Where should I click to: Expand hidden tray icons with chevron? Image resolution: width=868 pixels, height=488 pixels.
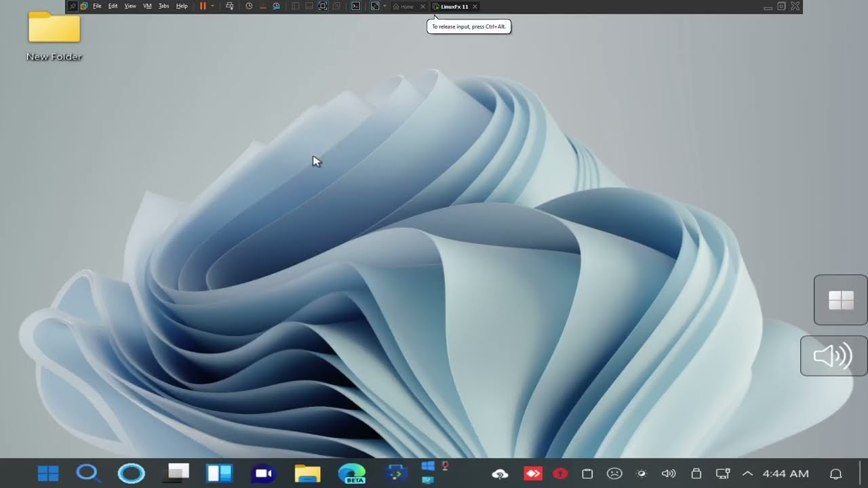748,474
